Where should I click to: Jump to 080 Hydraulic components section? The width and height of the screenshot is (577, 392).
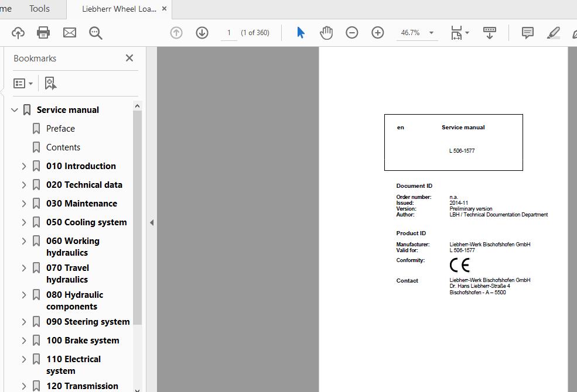[x=75, y=301]
